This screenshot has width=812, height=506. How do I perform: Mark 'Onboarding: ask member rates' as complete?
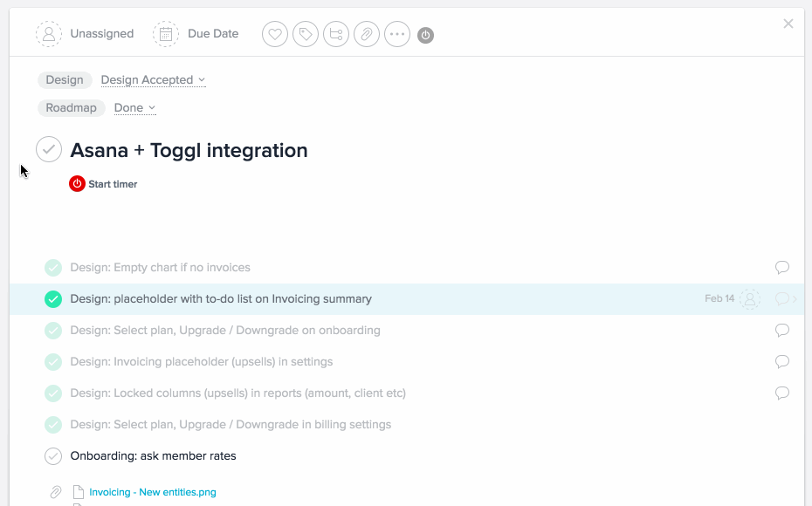coord(52,455)
